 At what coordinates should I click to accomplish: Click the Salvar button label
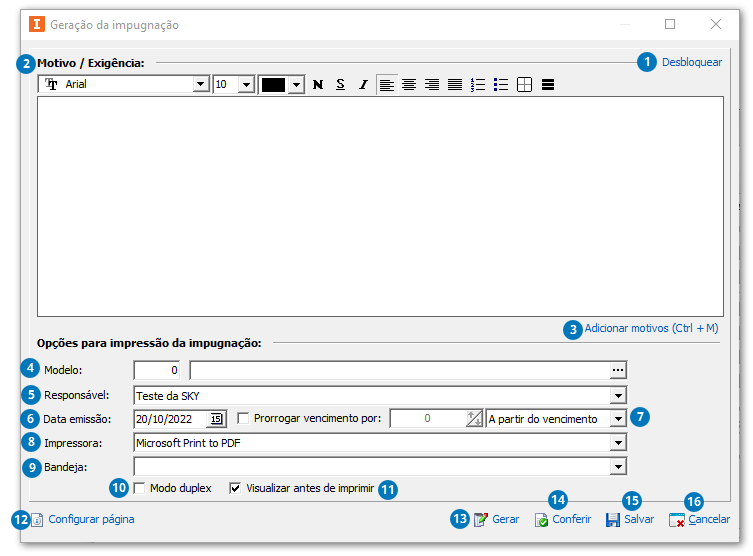pos(639,520)
